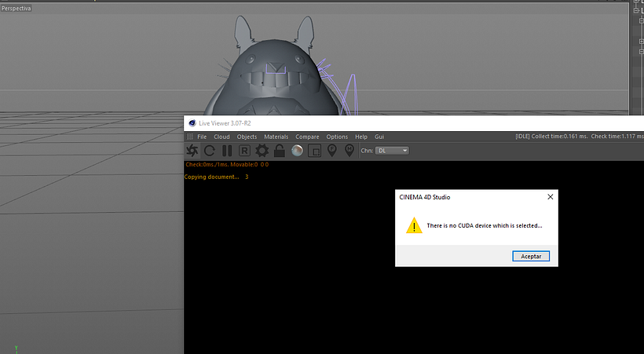
Task: Click the Perspectiva viewport label
Action: tap(16, 8)
